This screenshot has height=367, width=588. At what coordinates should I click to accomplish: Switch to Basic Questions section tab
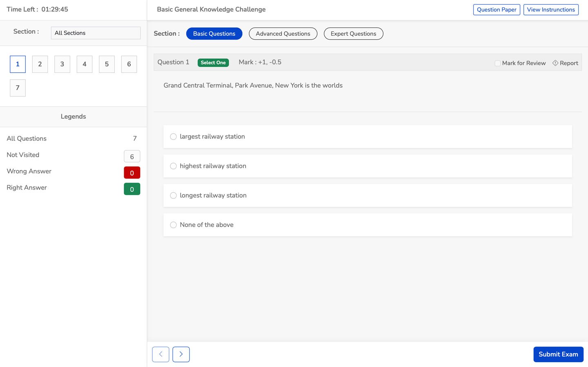(x=214, y=34)
